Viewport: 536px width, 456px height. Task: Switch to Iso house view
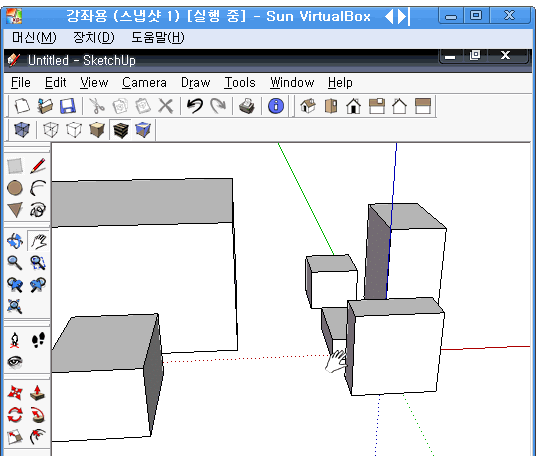(308, 106)
